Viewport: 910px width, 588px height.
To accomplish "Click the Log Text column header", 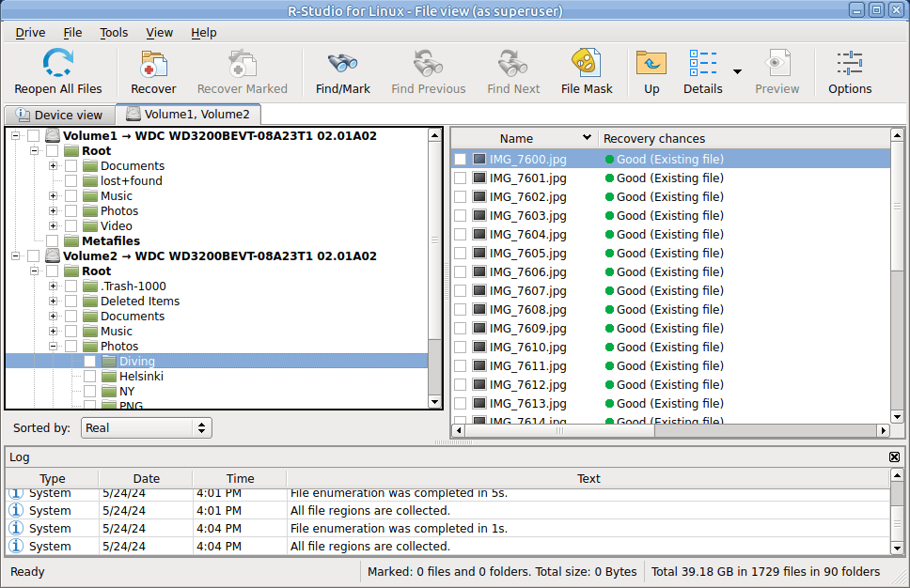I will point(588,478).
